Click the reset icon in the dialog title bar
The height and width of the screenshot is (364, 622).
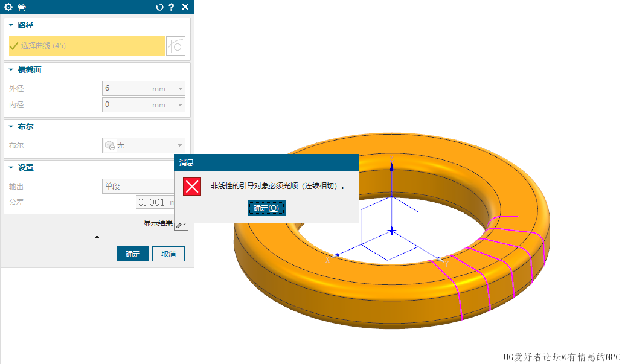click(x=159, y=7)
